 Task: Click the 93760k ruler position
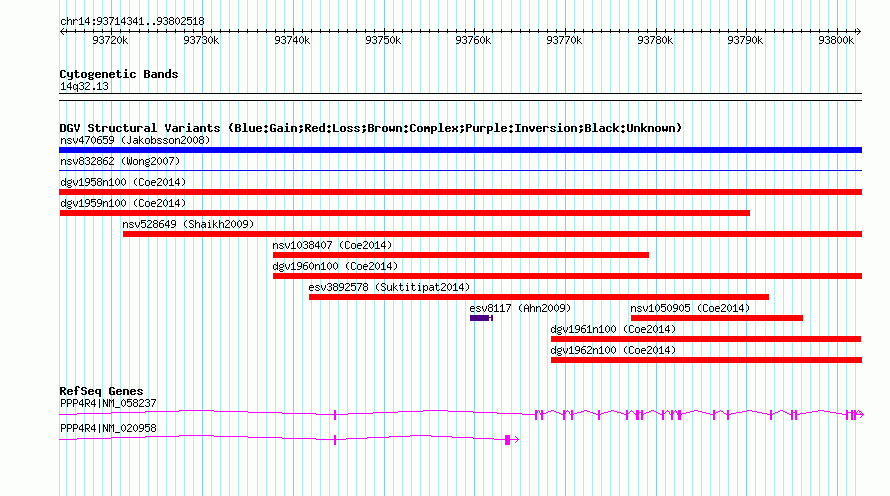pyautogui.click(x=473, y=40)
